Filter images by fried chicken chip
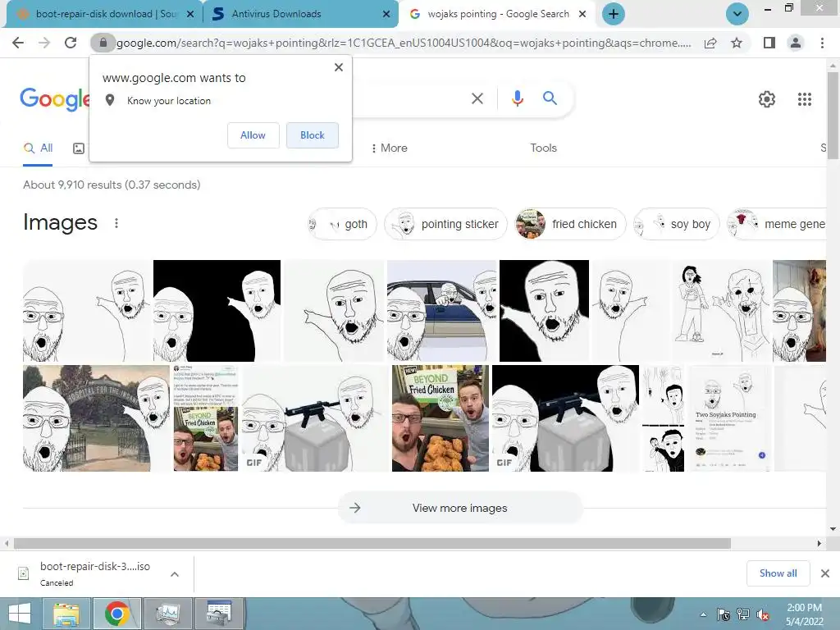The height and width of the screenshot is (630, 840). coord(570,224)
